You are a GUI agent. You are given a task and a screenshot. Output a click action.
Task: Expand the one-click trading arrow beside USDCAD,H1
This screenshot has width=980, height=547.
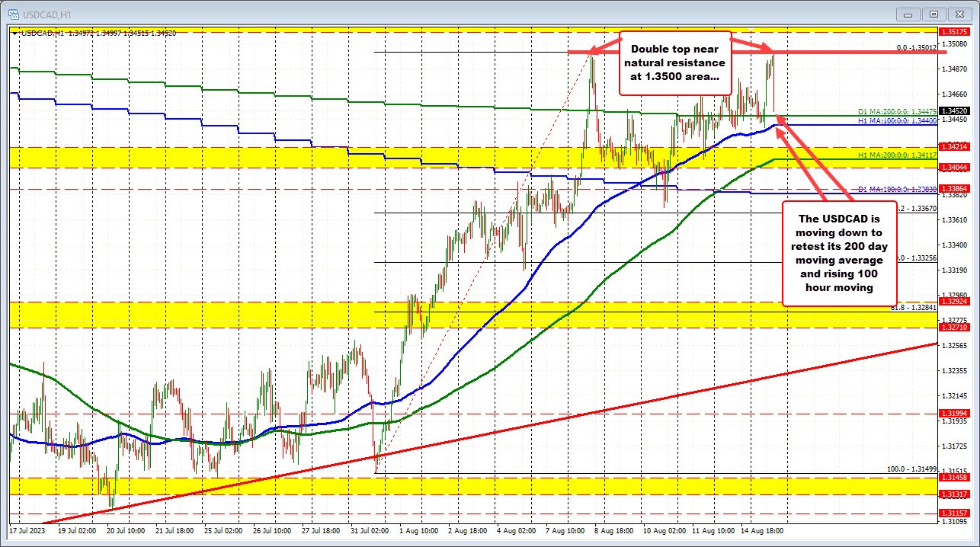point(14,33)
